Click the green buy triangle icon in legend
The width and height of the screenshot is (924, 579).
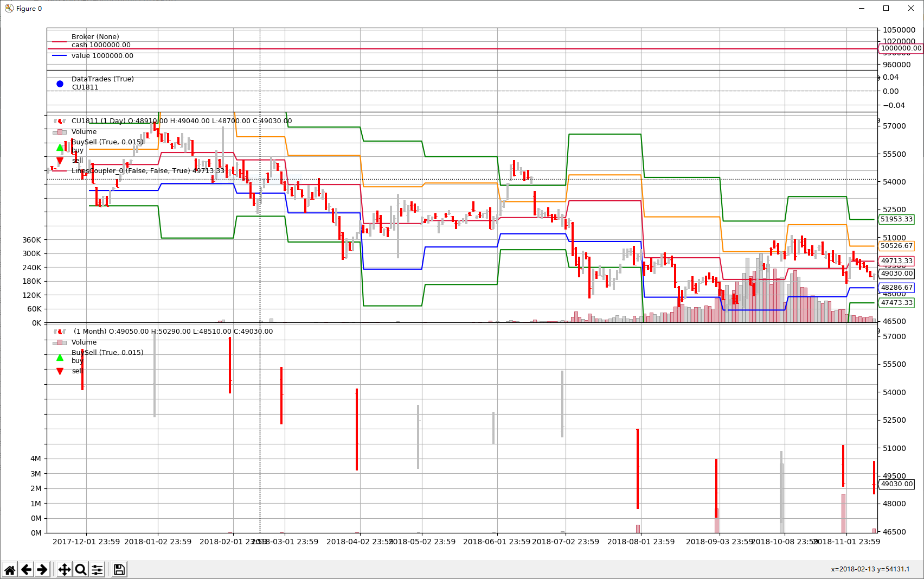[60, 148]
